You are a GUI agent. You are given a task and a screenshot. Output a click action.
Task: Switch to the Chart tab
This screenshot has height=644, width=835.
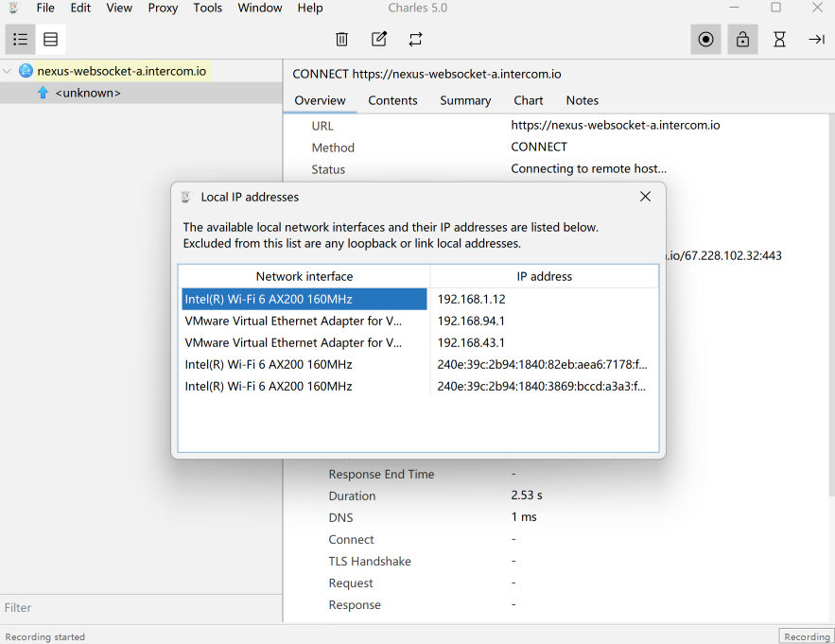pos(529,100)
